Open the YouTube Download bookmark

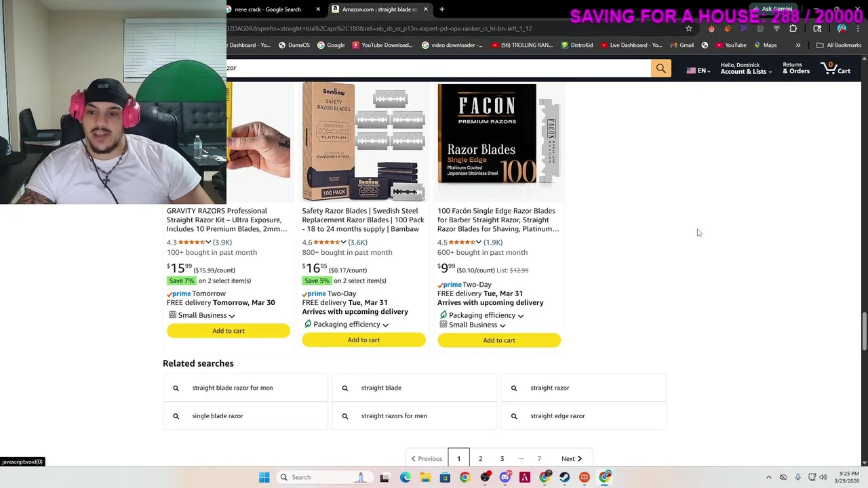382,45
